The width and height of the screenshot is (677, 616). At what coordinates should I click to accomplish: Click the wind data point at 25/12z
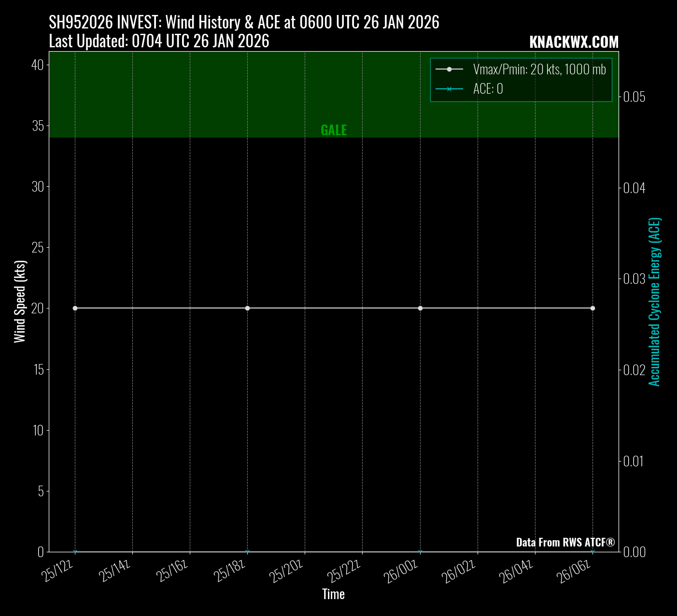75,308
